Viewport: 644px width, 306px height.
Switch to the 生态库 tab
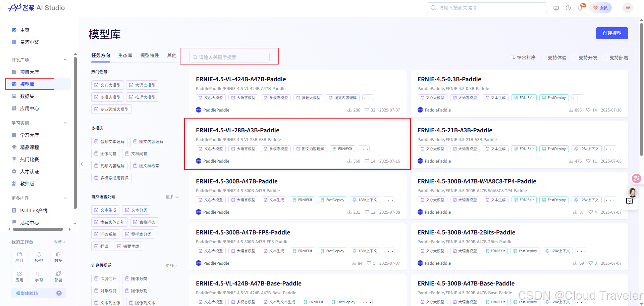click(125, 55)
